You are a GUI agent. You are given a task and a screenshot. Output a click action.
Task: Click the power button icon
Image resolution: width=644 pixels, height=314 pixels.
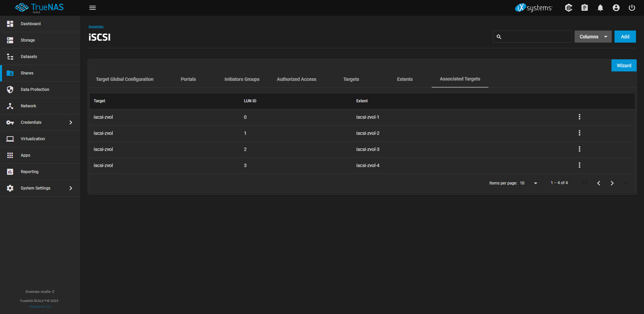tap(632, 8)
